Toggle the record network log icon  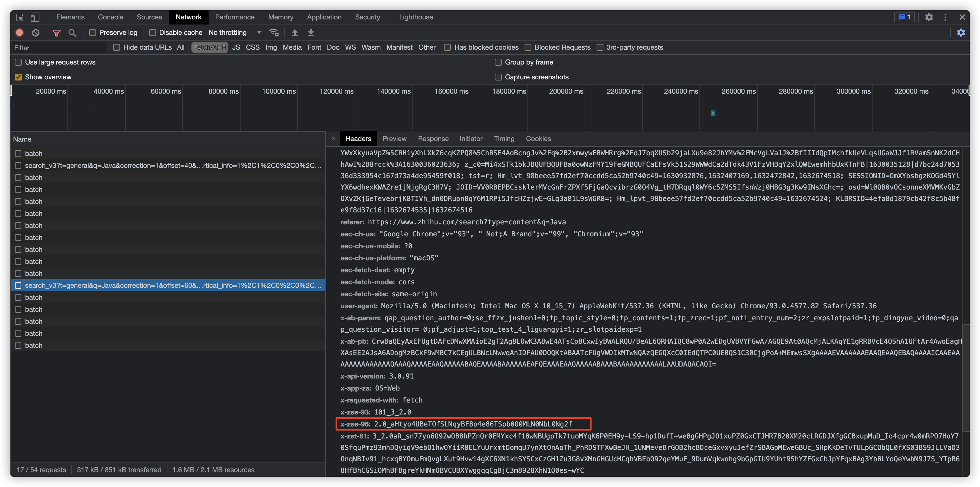(20, 32)
